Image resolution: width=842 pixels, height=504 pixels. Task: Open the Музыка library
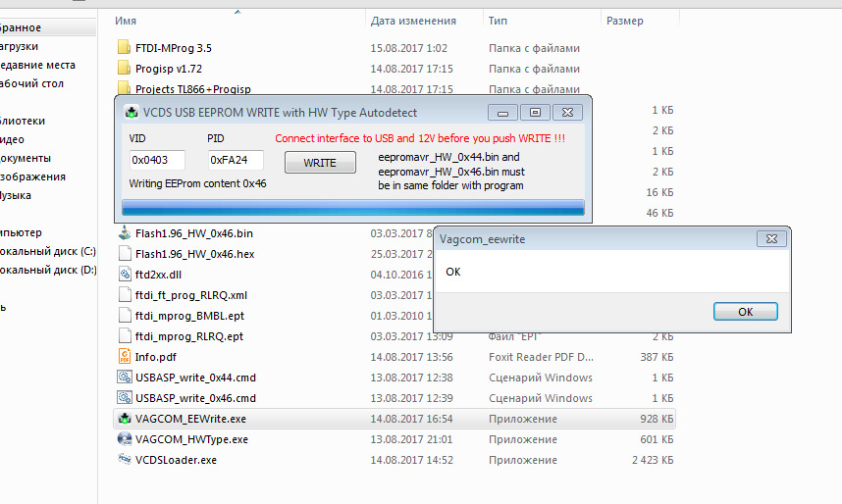point(15,195)
